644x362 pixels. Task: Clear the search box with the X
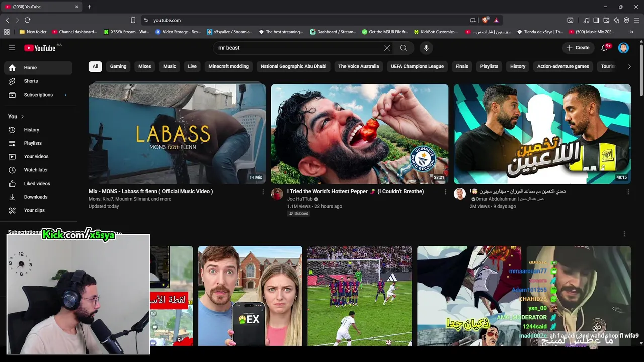387,48
